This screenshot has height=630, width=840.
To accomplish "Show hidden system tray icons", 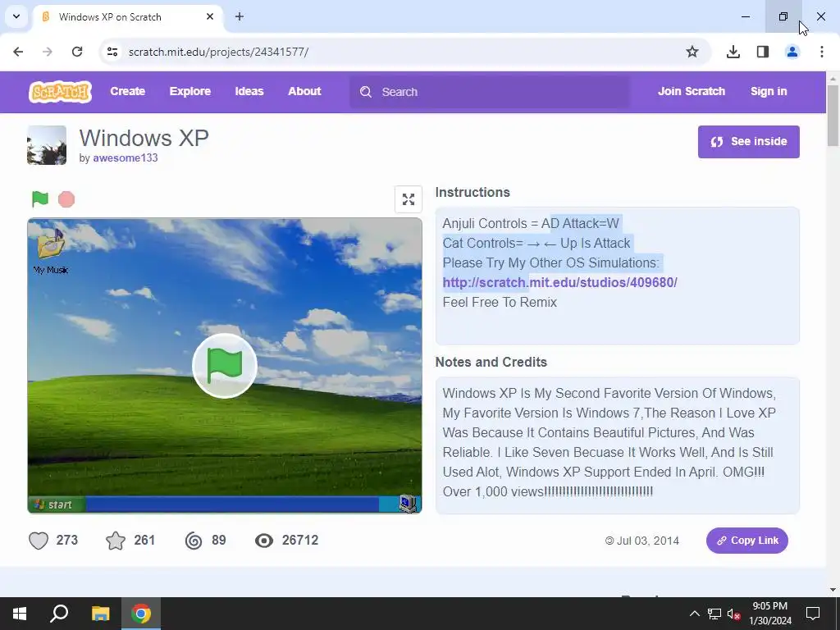I will click(694, 614).
